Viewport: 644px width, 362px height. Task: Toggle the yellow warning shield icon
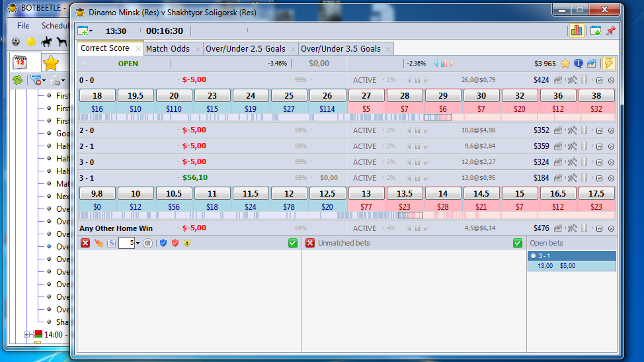[187, 243]
